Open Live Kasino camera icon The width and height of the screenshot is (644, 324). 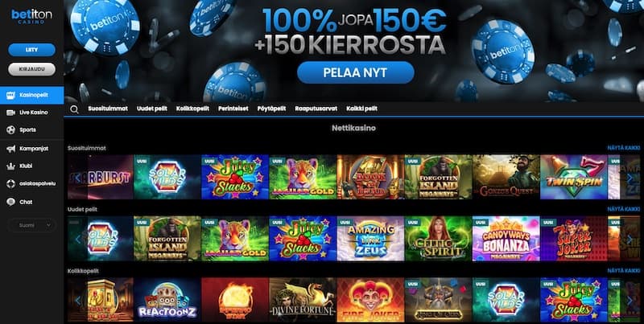coord(11,113)
